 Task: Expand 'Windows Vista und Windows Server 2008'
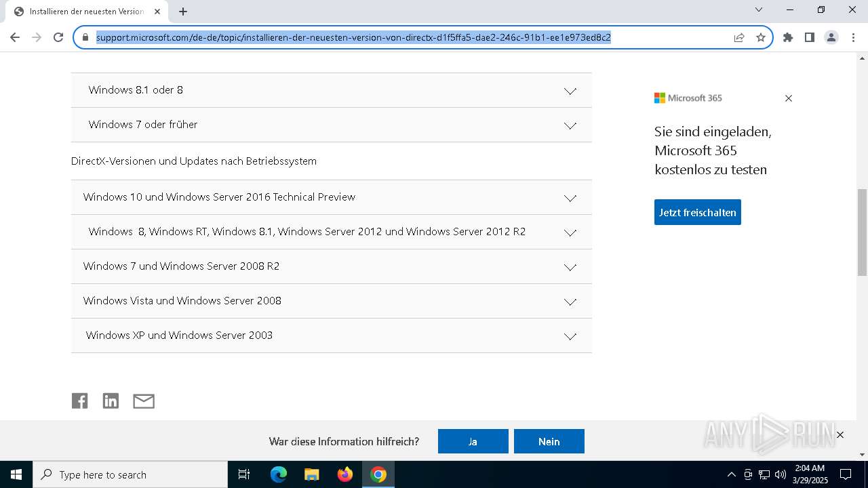coord(332,301)
